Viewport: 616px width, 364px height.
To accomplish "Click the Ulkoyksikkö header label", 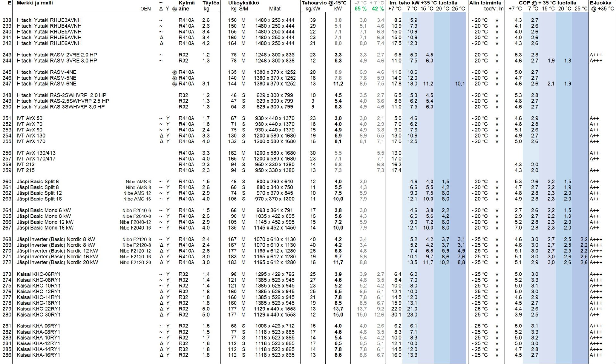I will 244,3.
